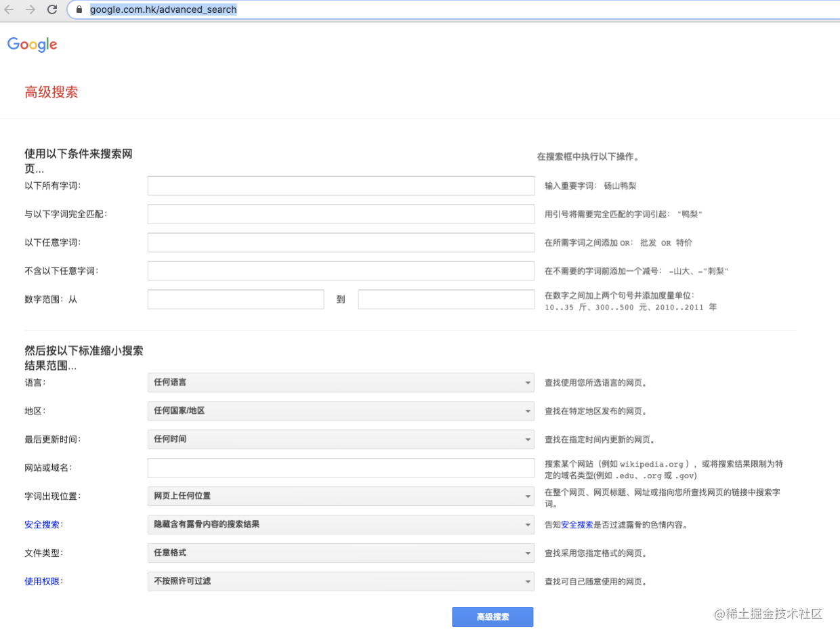
Task: Click the google.com.hk/advanced_search address bar
Action: point(454,9)
